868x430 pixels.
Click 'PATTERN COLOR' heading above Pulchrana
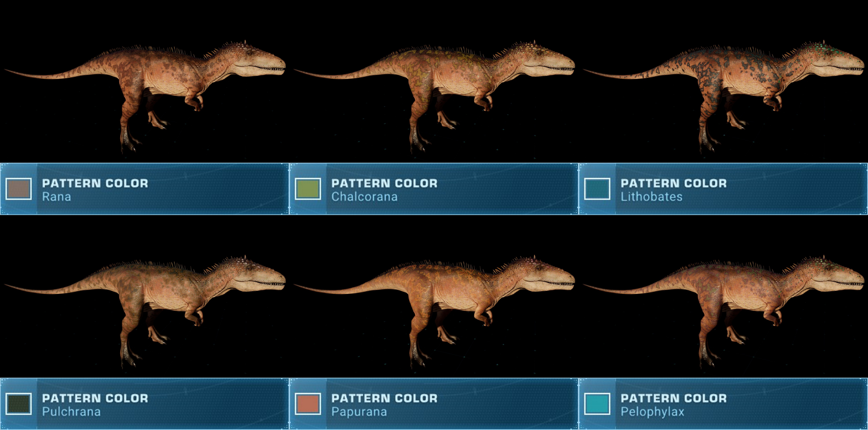pyautogui.click(x=95, y=398)
